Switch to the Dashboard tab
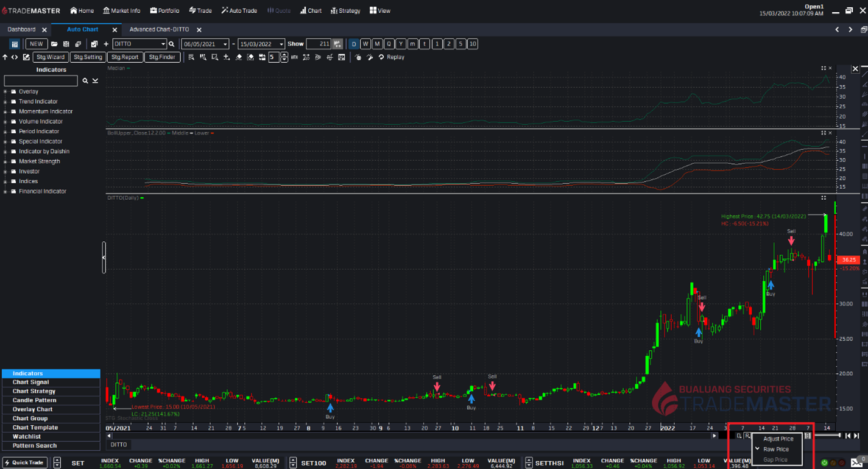The height and width of the screenshot is (469, 868). pos(21,29)
